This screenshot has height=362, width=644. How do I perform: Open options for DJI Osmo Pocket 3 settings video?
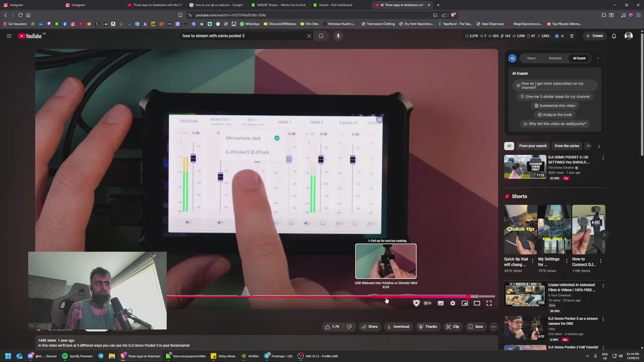603,158
